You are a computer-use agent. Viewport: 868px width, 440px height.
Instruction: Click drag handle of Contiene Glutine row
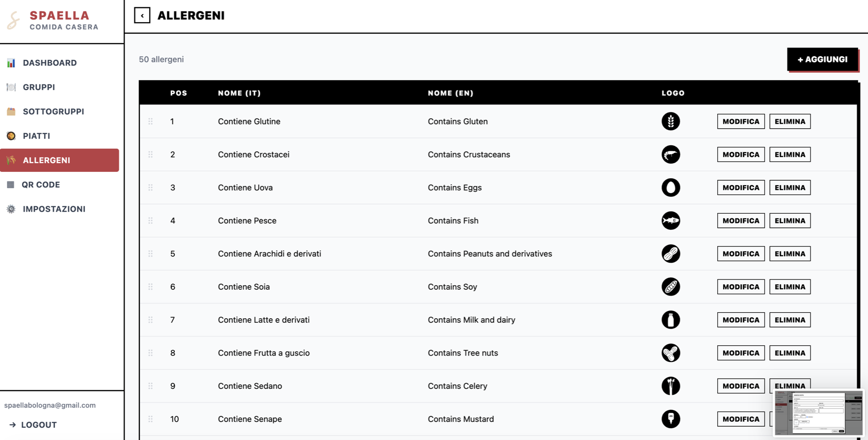tap(151, 121)
